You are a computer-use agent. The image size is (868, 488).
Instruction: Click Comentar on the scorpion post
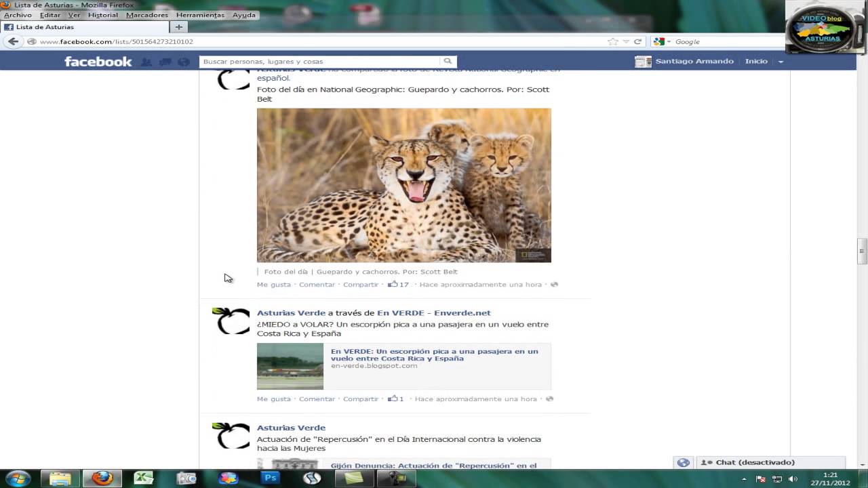(317, 399)
